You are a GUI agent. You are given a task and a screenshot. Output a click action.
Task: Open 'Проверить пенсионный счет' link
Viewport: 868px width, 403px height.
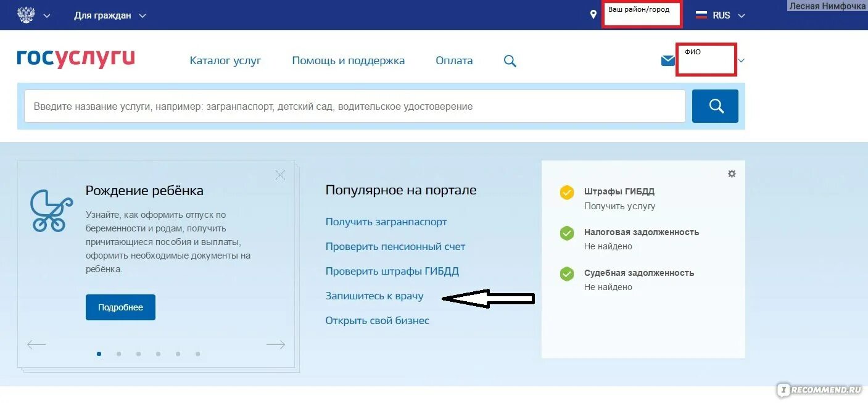(x=395, y=246)
